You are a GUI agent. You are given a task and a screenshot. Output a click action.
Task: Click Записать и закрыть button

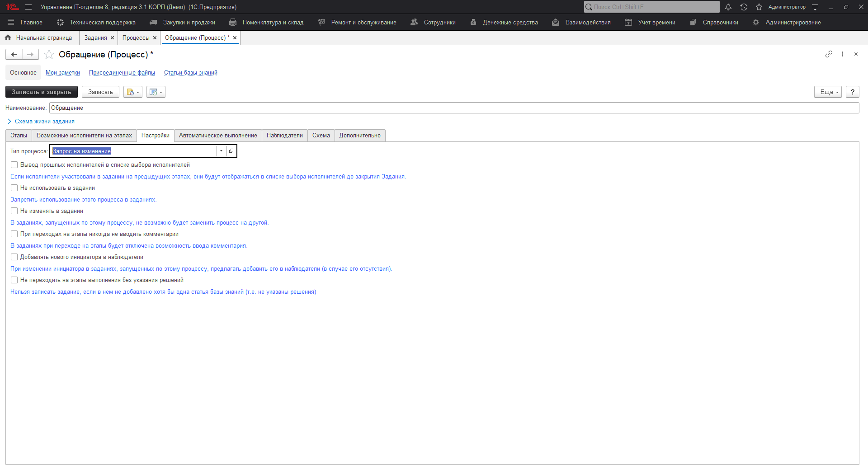coord(41,92)
